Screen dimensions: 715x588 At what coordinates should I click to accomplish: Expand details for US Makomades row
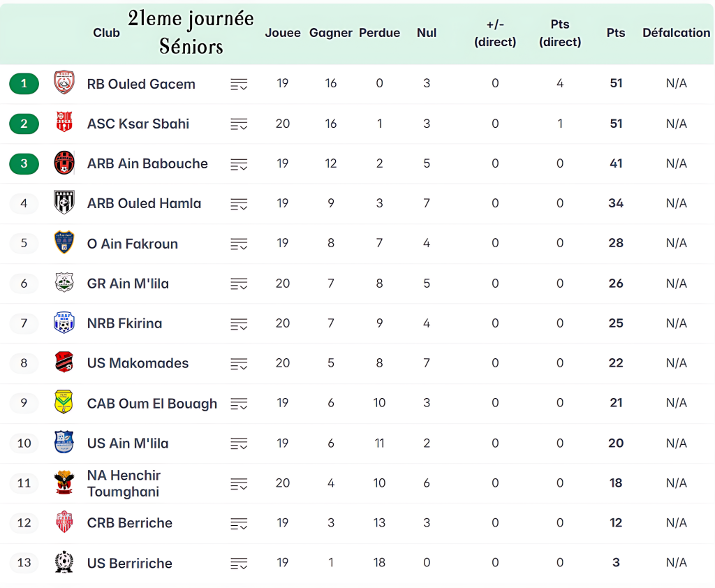click(239, 364)
